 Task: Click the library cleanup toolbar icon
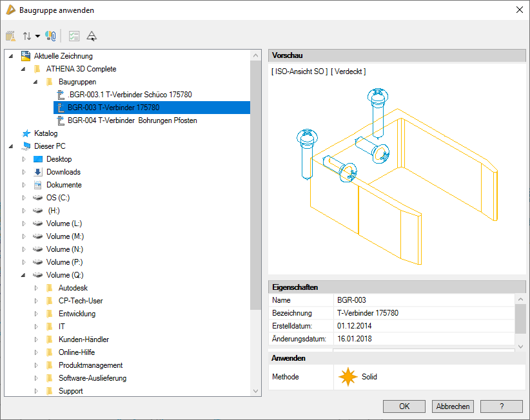tap(10, 36)
